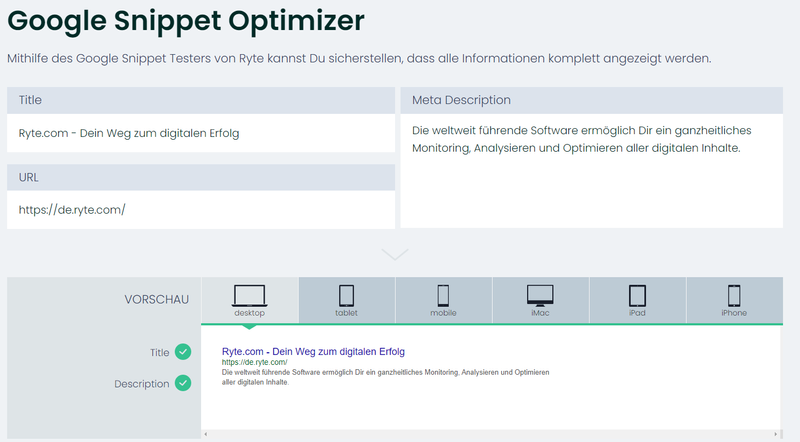Choose the iPhone preview tab
Viewport: 800px width, 442px height.
click(x=734, y=300)
